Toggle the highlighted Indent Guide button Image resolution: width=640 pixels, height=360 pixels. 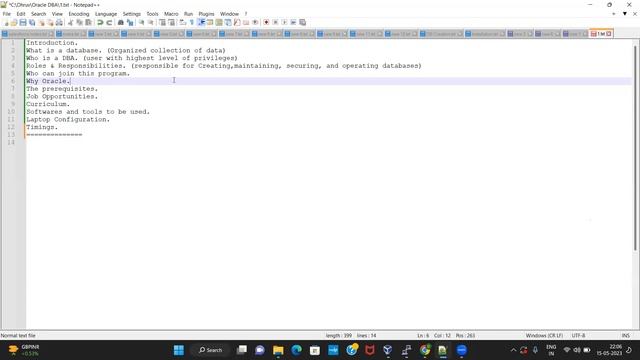click(x=201, y=22)
